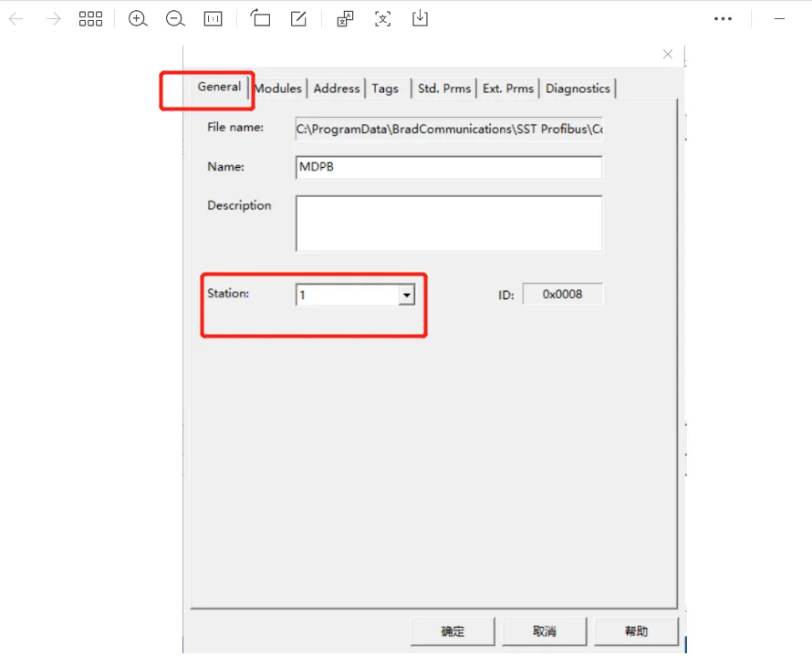Open the Address tab

(337, 89)
